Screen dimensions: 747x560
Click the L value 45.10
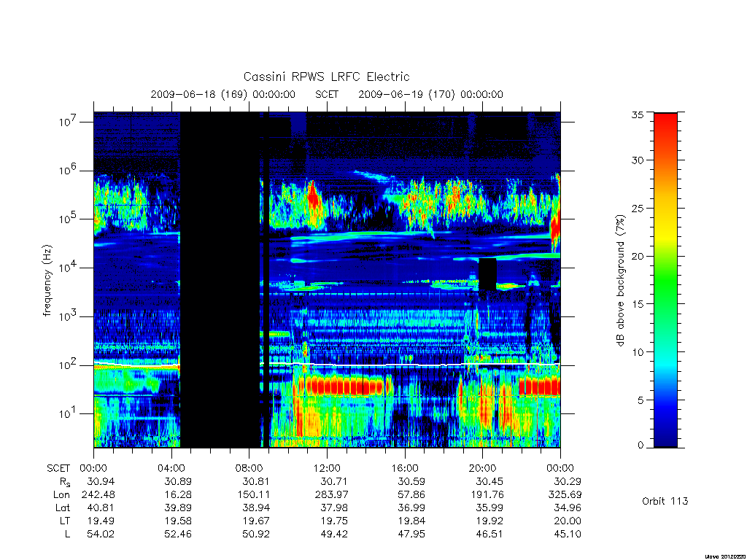pyautogui.click(x=567, y=534)
